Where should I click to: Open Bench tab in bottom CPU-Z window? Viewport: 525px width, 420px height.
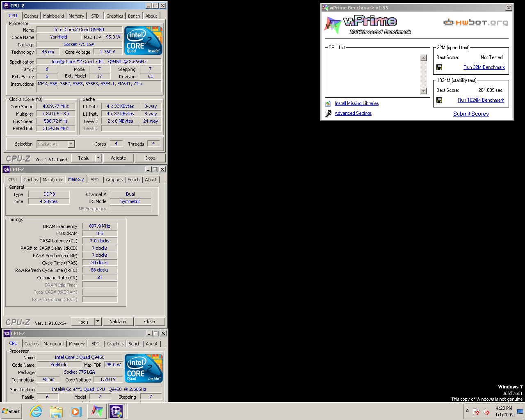point(135,344)
